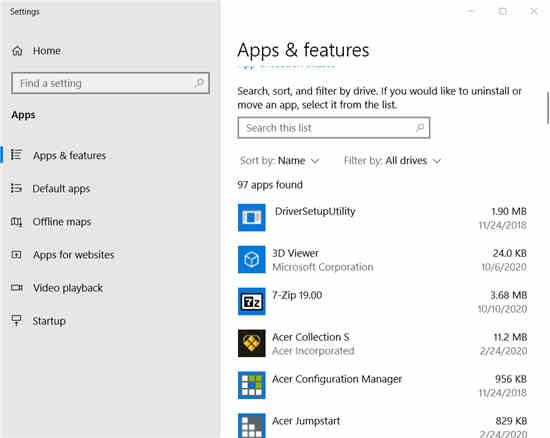Click the Acer Collection S app icon
Screen dimensions: 550x438
click(251, 343)
